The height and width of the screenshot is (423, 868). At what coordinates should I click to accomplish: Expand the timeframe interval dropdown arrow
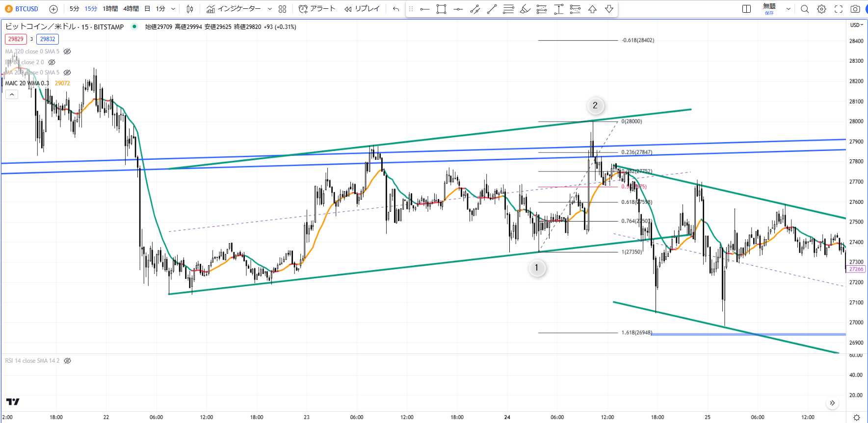tap(173, 9)
